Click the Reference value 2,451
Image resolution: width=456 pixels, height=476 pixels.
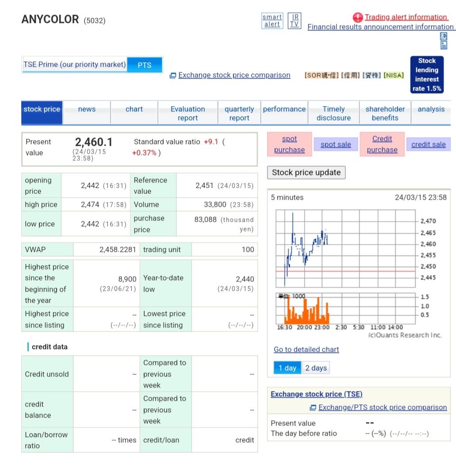(x=204, y=186)
